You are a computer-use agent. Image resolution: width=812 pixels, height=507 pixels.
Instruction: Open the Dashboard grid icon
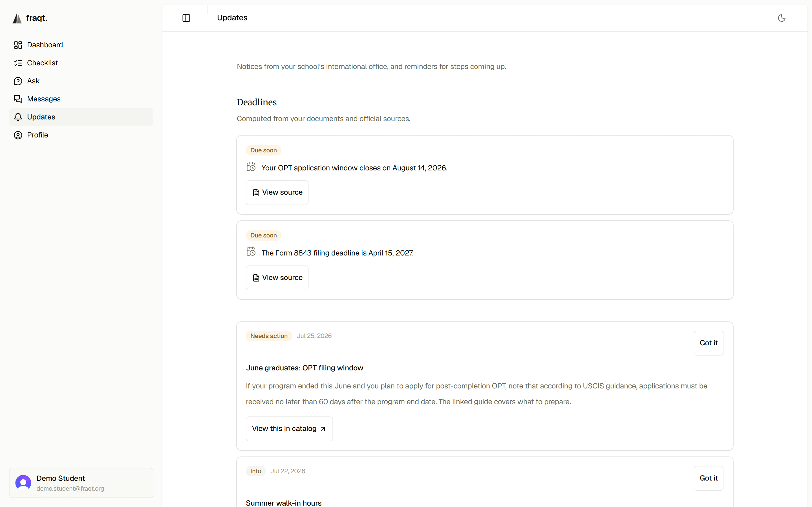click(x=18, y=45)
